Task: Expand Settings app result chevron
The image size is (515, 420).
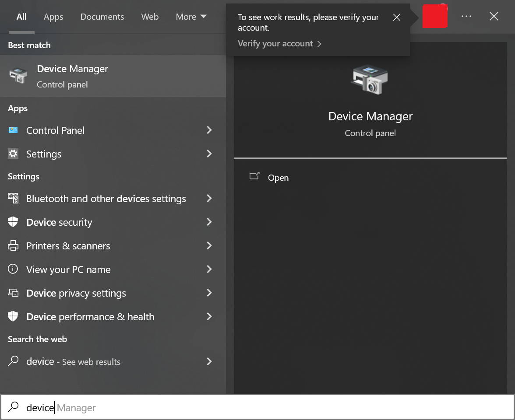Action: tap(209, 154)
